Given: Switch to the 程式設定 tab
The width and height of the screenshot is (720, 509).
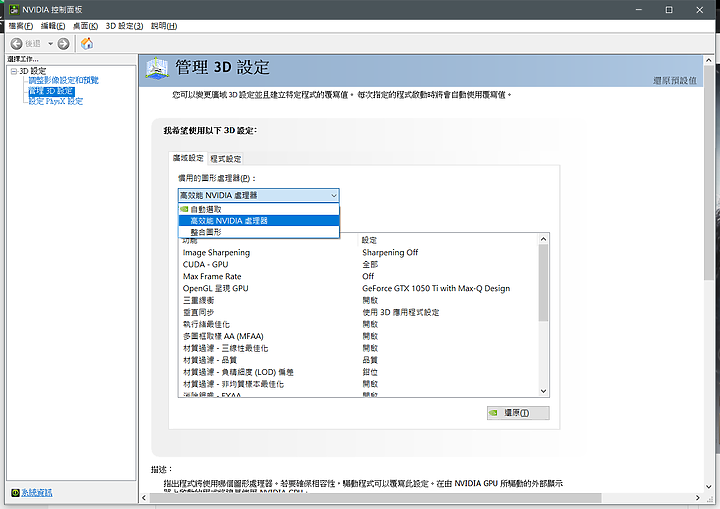Looking at the screenshot, I should [225, 159].
